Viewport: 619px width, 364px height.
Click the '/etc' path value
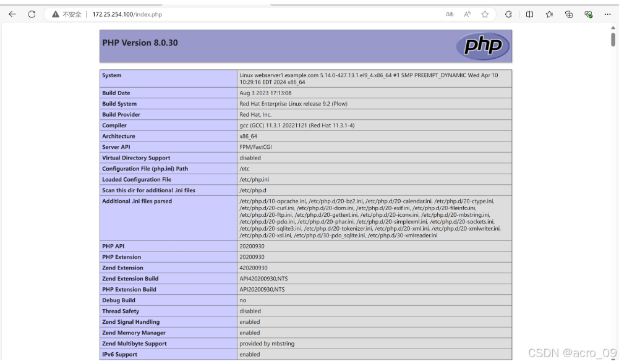pos(244,169)
